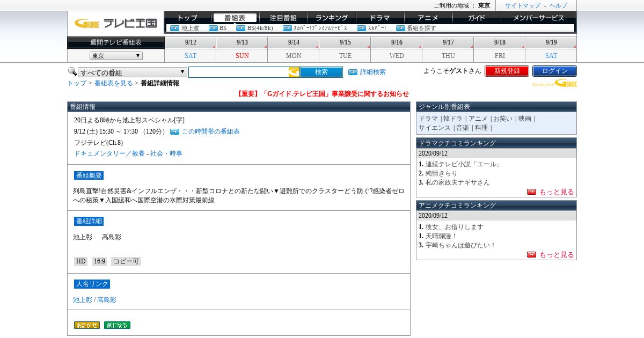Select 9/12 SAT in weekly schedule
644x338 pixels.
pyautogui.click(x=191, y=49)
